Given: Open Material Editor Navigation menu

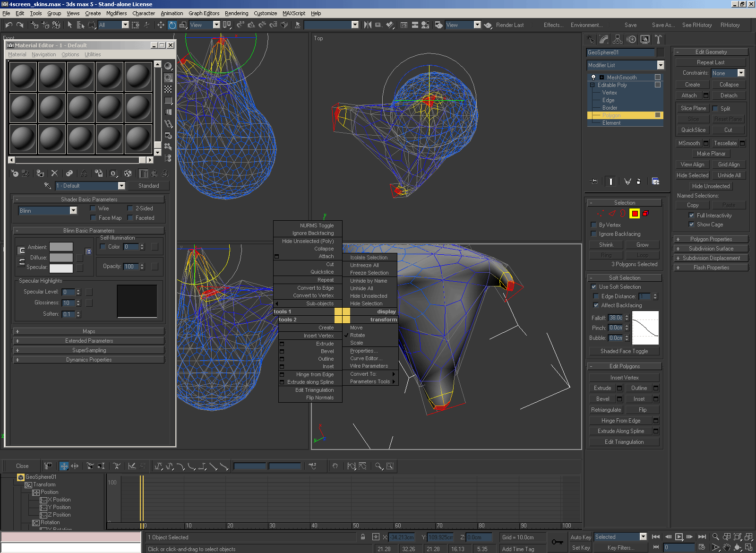Looking at the screenshot, I should click(43, 54).
